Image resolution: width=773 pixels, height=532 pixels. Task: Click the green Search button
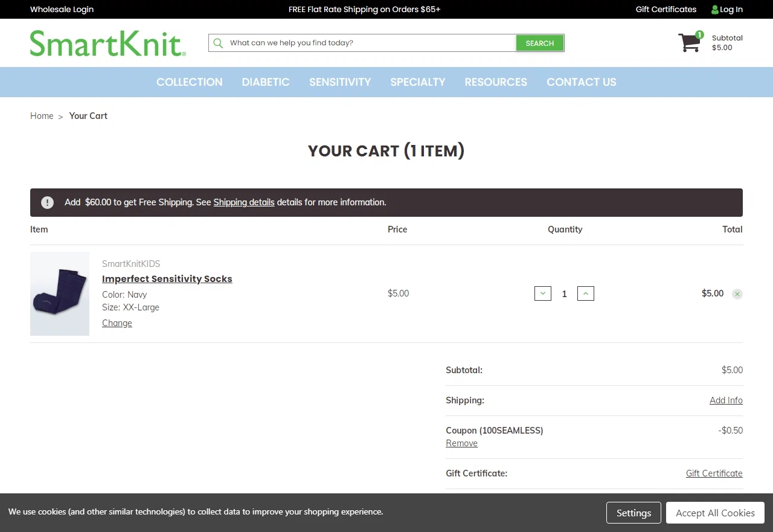pyautogui.click(x=540, y=43)
